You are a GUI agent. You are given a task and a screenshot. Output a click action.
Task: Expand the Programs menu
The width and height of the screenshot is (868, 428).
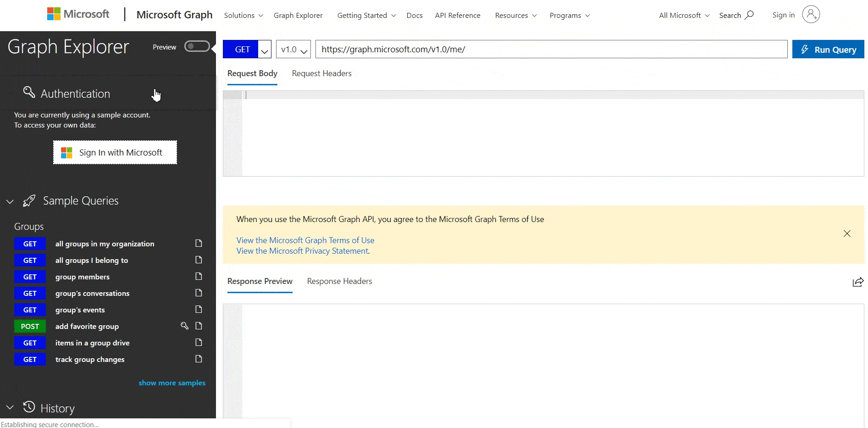click(570, 16)
